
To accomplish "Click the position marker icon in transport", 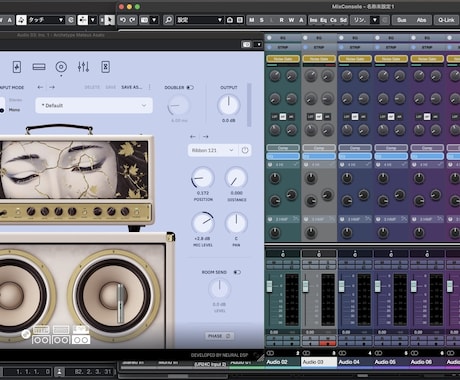I will click(59, 371).
